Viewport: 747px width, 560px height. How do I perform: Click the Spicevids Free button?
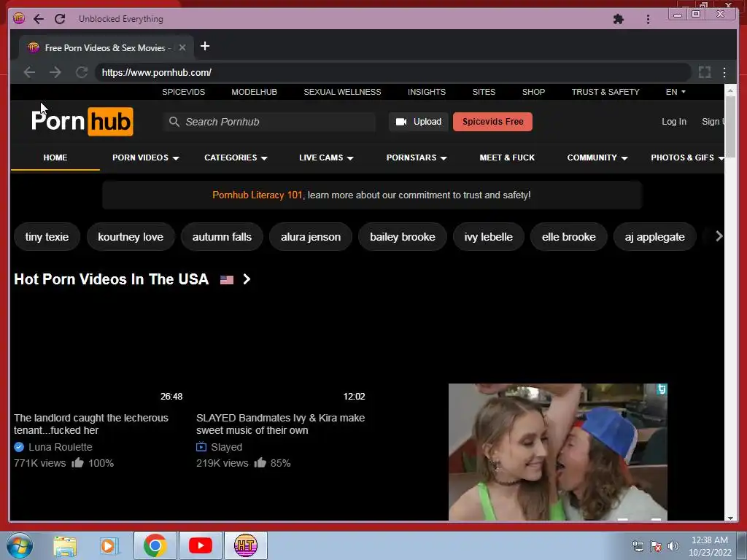pos(492,122)
